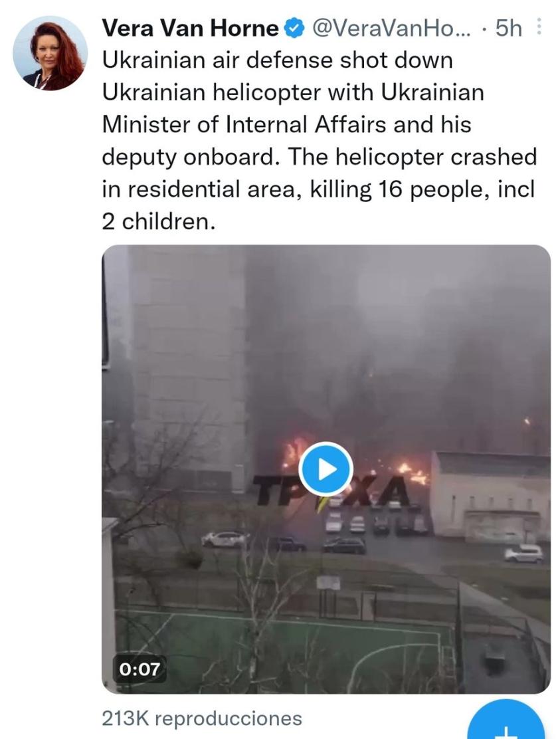Tap the blue compose tweet button
The height and width of the screenshot is (739, 560).
508,721
